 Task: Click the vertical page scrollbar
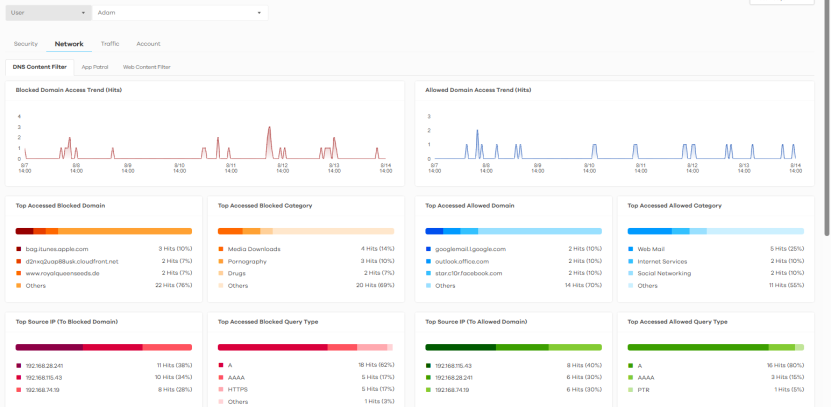826,120
